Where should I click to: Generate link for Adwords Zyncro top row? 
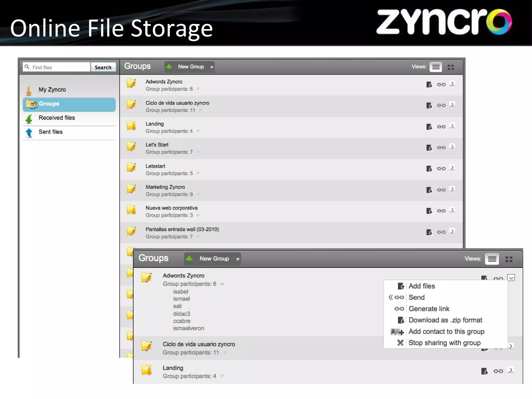coord(441,84)
